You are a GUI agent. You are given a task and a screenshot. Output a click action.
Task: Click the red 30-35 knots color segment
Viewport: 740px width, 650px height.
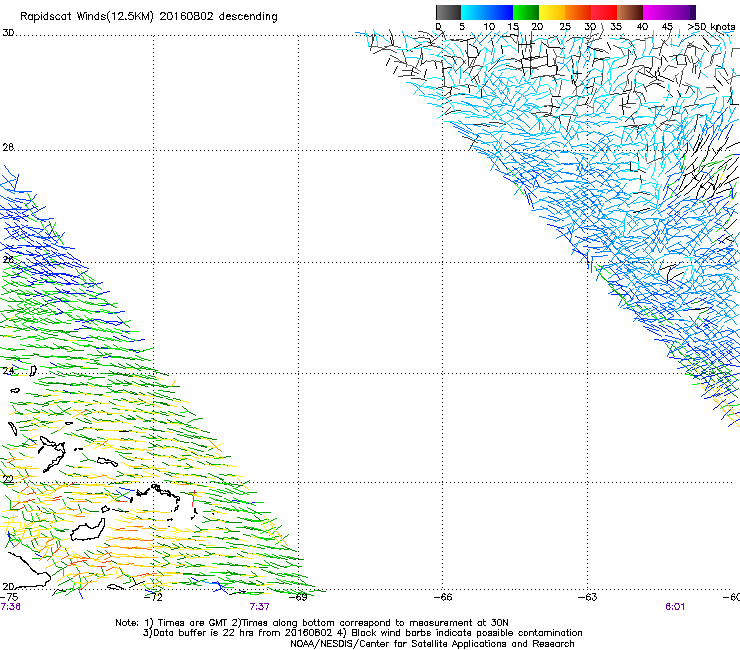coord(604,12)
